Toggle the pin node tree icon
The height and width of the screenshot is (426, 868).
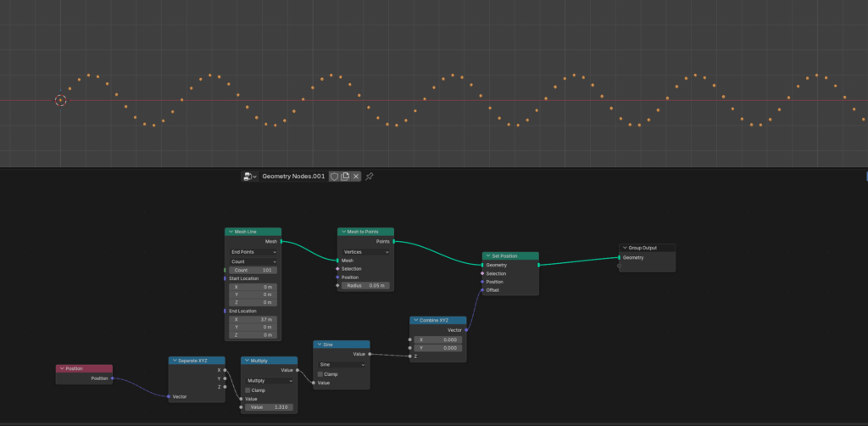point(370,177)
